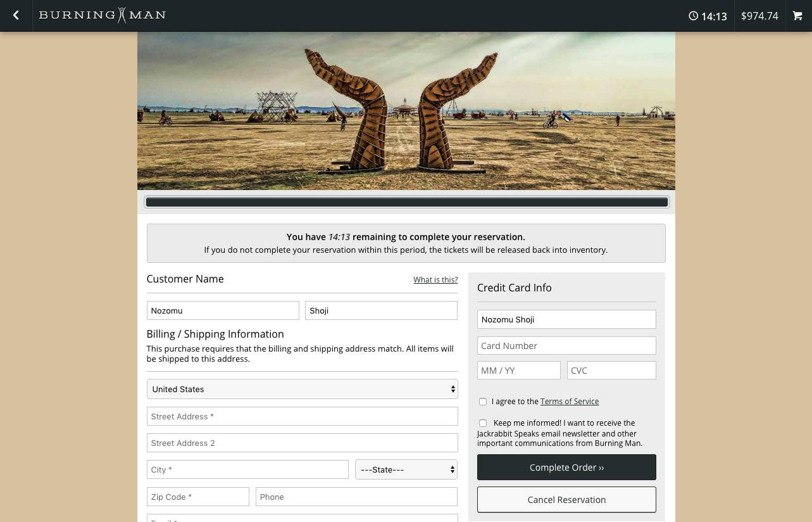The height and width of the screenshot is (522, 812).
Task: Click the countdown timer clock icon
Action: 694,16
